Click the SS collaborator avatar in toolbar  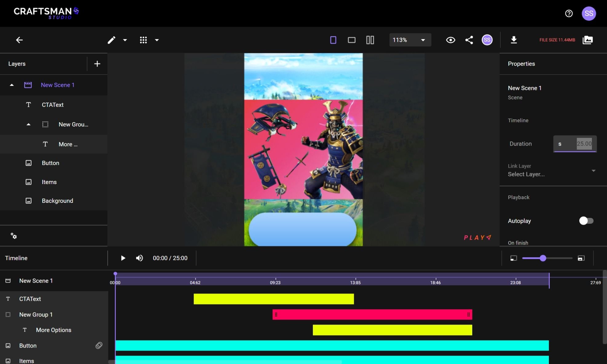pyautogui.click(x=487, y=40)
